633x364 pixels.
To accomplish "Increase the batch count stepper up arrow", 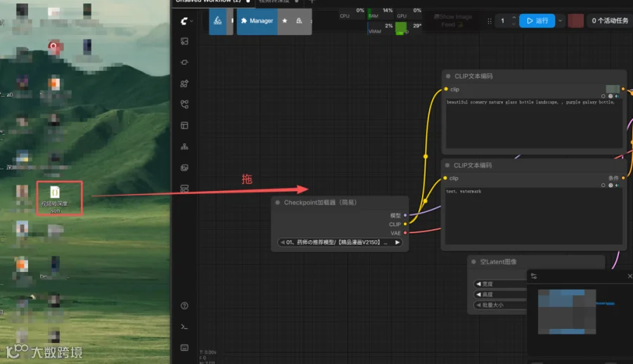I will click(514, 18).
